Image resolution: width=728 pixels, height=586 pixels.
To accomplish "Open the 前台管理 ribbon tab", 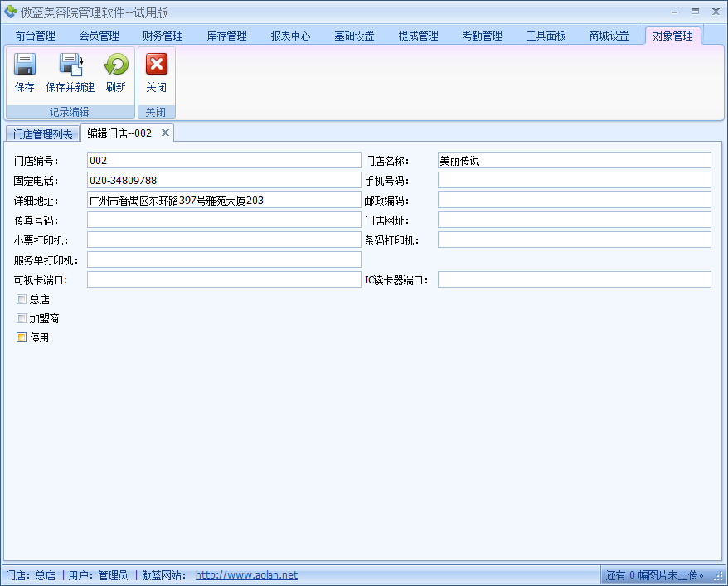I will pos(36,36).
